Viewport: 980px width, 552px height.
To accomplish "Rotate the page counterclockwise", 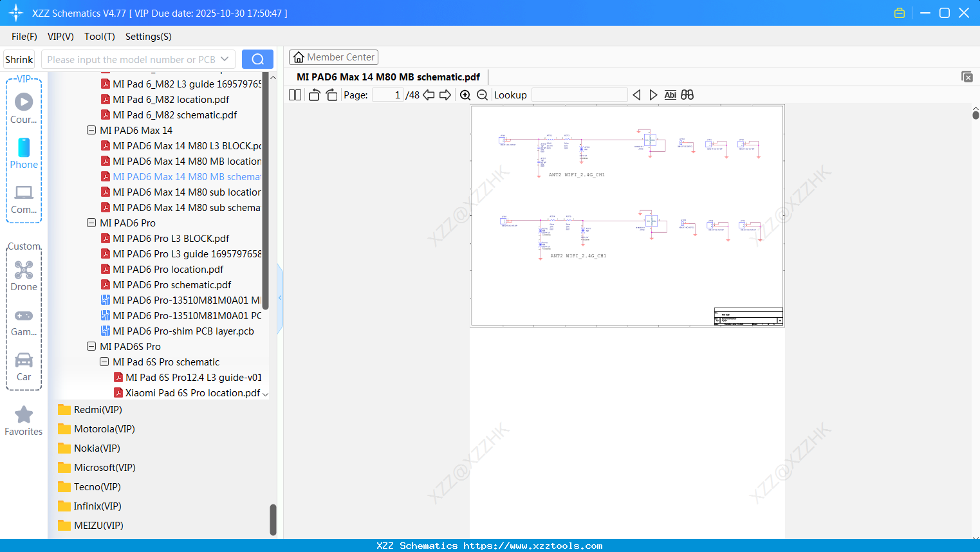I will click(x=314, y=95).
